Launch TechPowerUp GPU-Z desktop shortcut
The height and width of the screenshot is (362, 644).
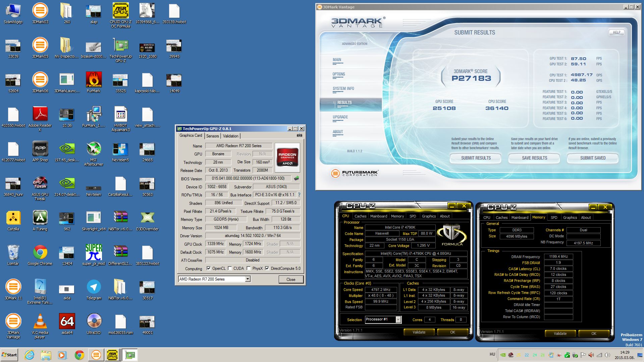(x=120, y=50)
